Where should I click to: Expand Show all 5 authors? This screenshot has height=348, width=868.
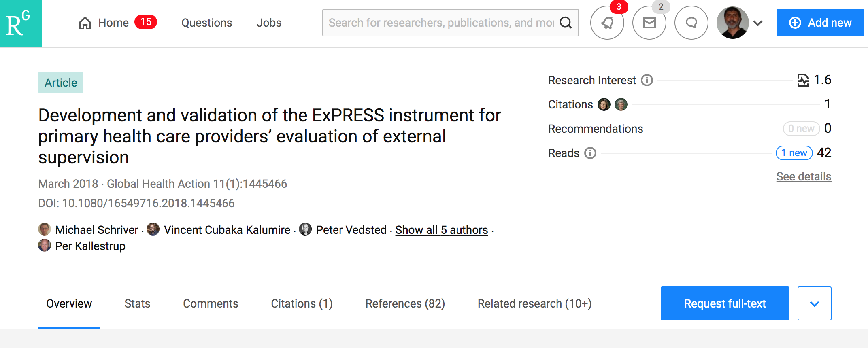click(442, 230)
